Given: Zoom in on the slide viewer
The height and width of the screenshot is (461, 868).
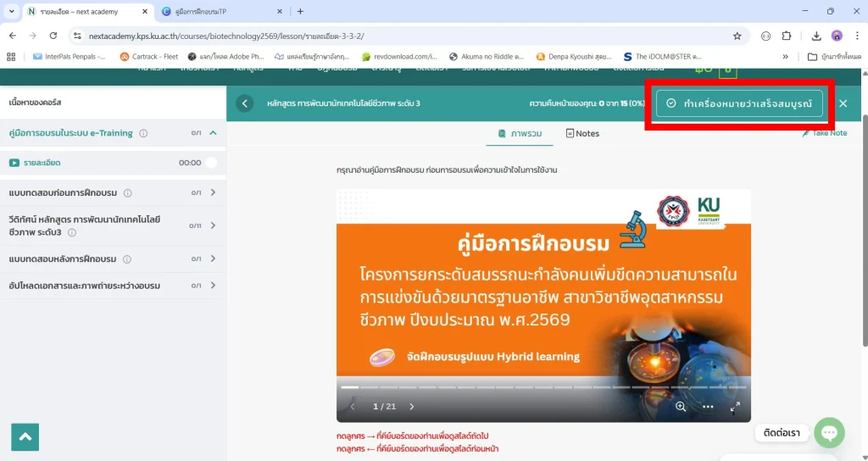Looking at the screenshot, I should 681,407.
